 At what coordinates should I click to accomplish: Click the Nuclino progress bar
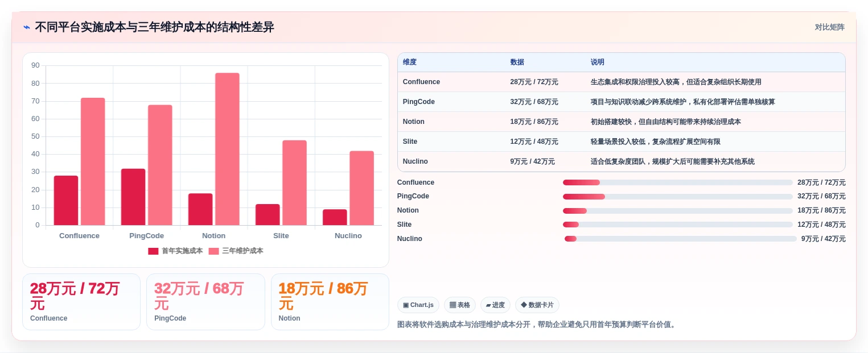[x=681, y=239]
